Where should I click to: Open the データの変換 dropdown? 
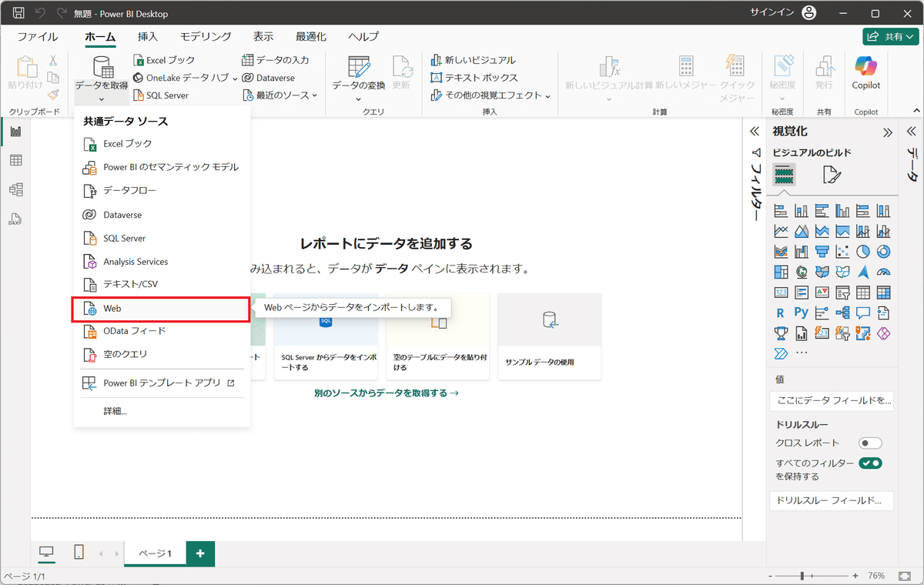[359, 99]
